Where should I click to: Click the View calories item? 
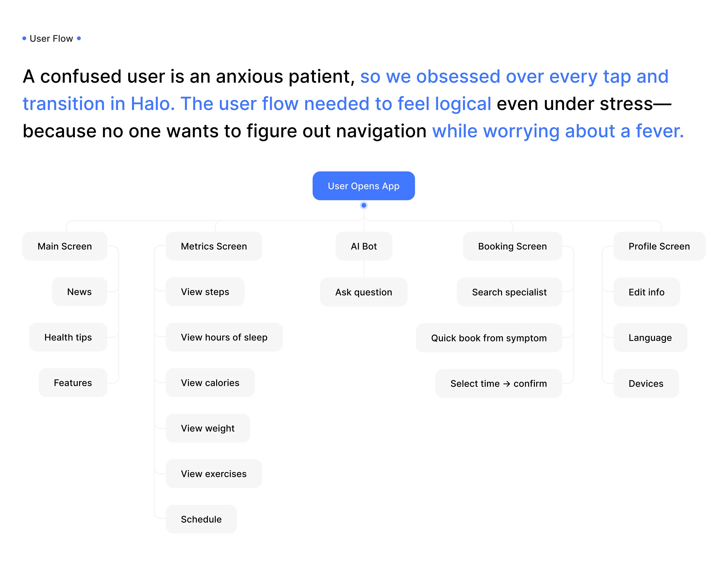[210, 383]
